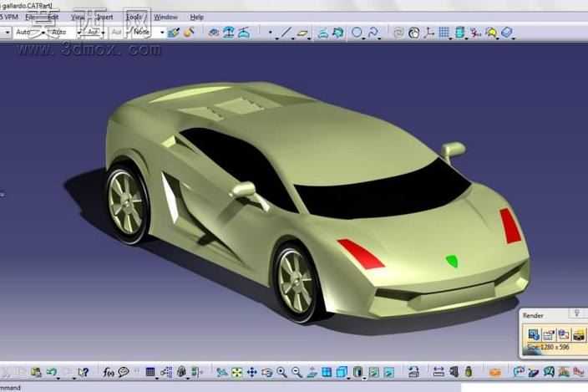Image resolution: width=588 pixels, height=392 pixels.
Task: Click the Apply Material sphere icon
Action: pos(189,33)
